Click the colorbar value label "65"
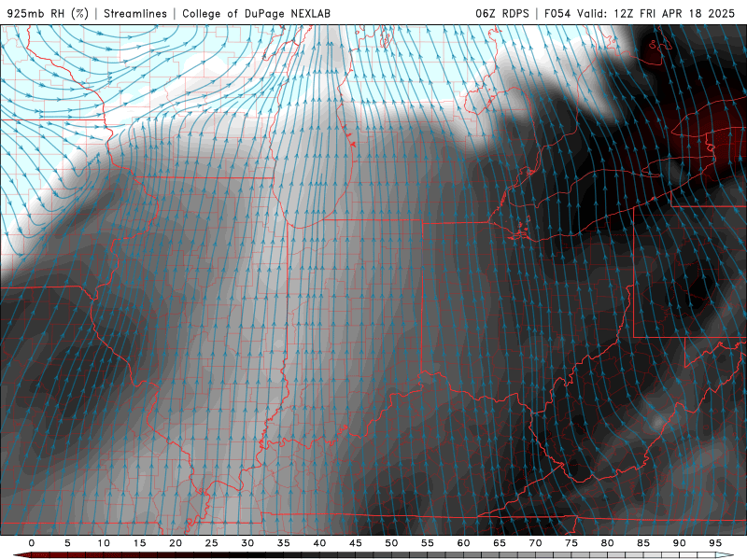The width and height of the screenshot is (747, 560). (500, 543)
